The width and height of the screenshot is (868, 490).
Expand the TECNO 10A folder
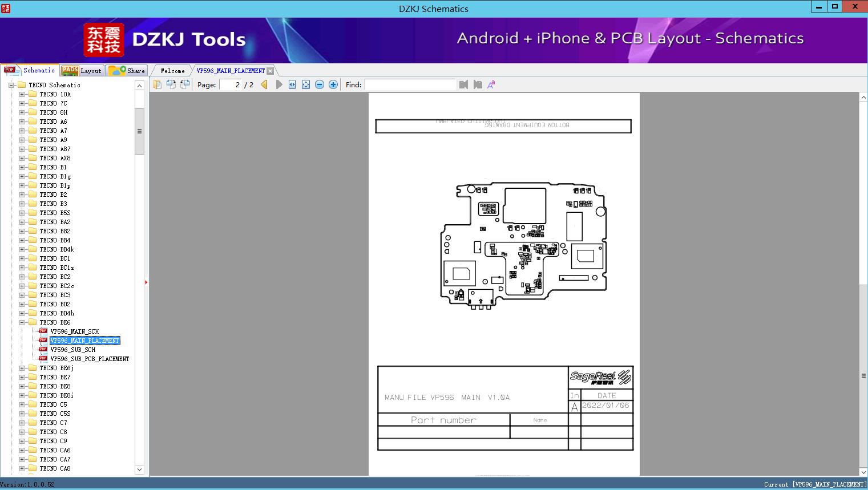(x=22, y=94)
